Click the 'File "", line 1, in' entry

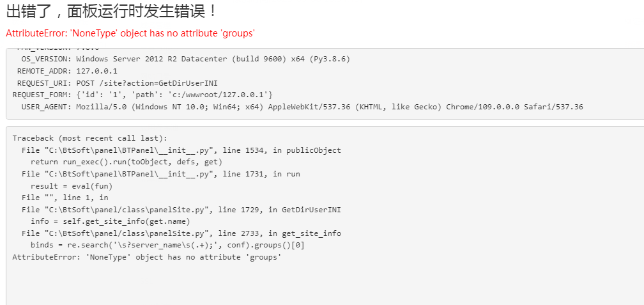65,198
